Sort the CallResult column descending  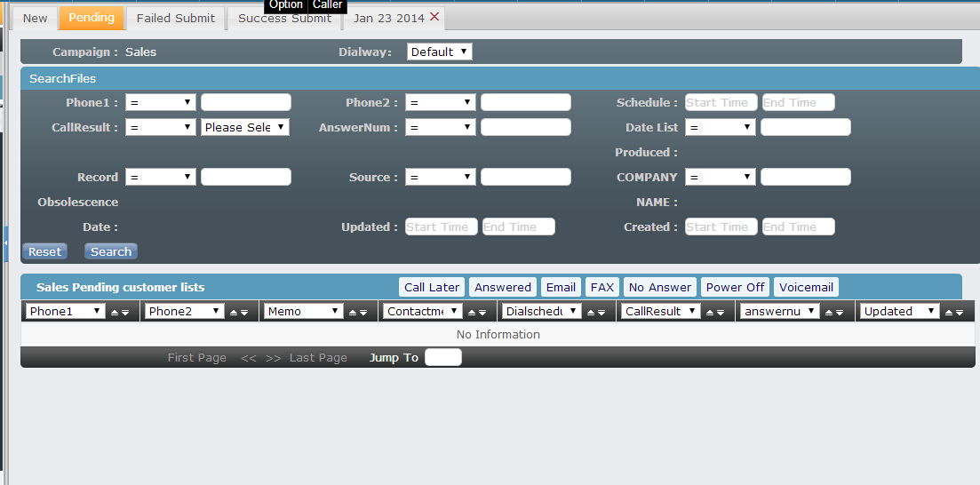pyautogui.click(x=722, y=312)
